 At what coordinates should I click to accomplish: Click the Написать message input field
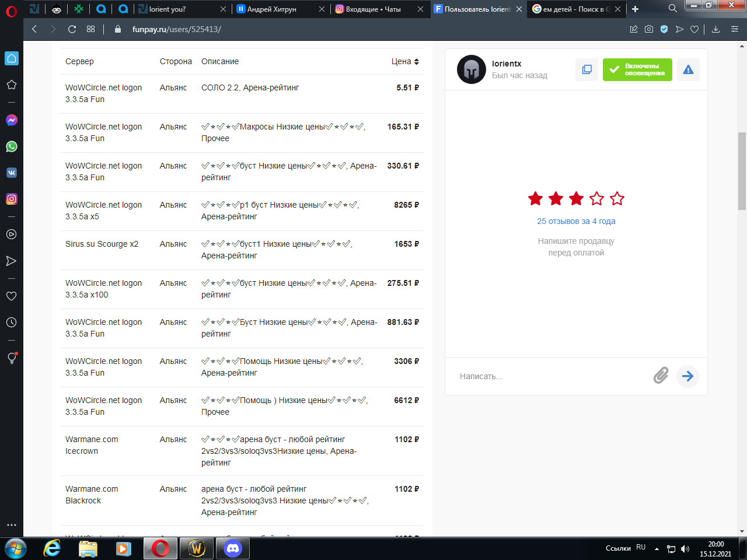[549, 376]
